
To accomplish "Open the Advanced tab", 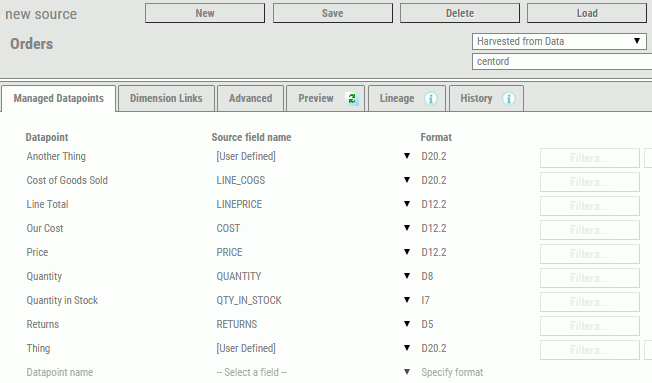I will pos(250,99).
